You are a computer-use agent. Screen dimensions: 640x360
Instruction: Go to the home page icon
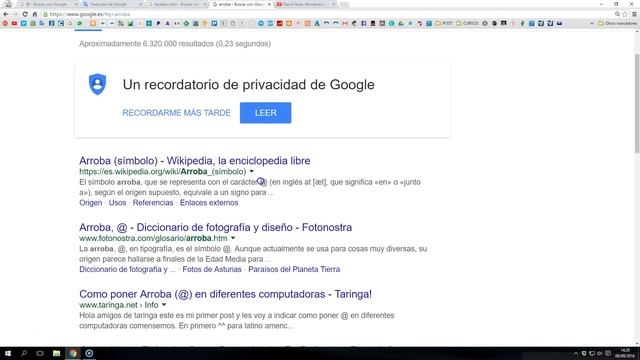point(35,14)
